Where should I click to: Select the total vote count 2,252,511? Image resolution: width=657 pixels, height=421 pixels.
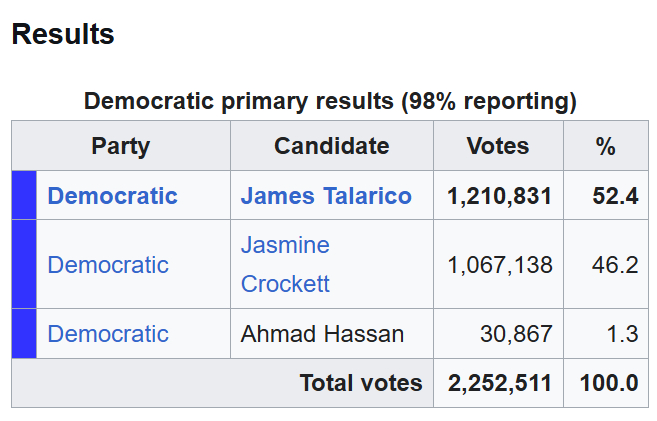499,383
